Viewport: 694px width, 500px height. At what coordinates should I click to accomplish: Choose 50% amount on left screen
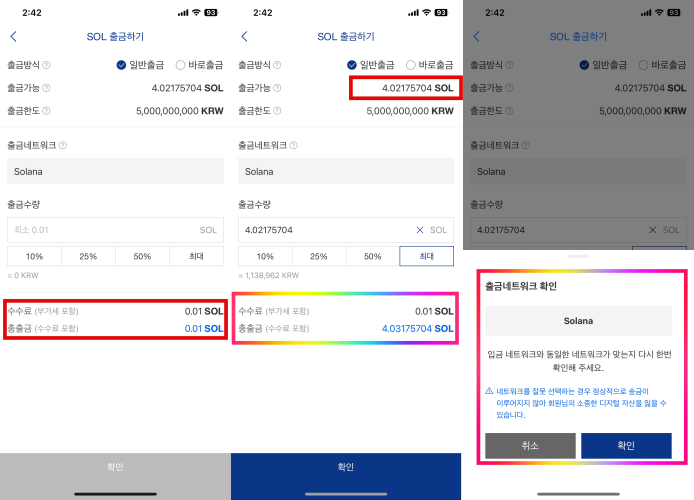[143, 256]
